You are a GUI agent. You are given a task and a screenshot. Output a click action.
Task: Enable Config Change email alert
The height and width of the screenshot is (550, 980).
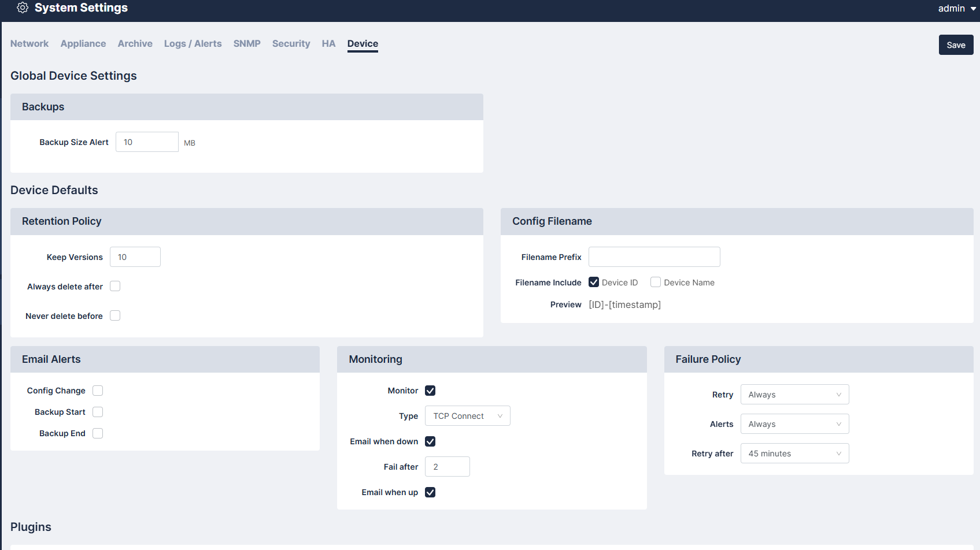point(98,391)
